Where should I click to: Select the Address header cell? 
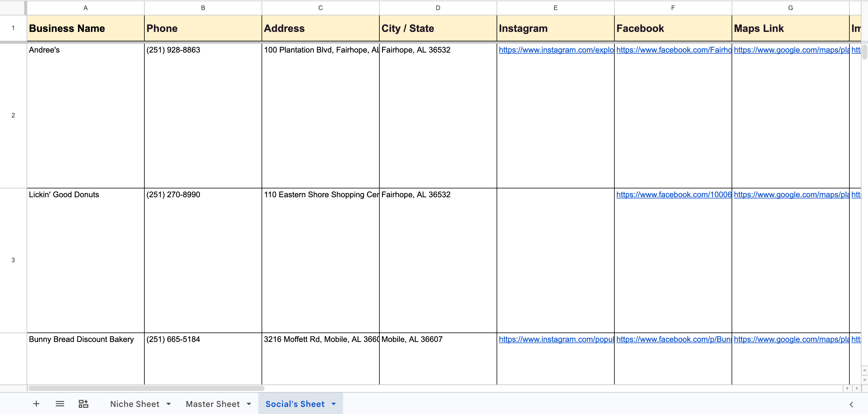click(320, 28)
